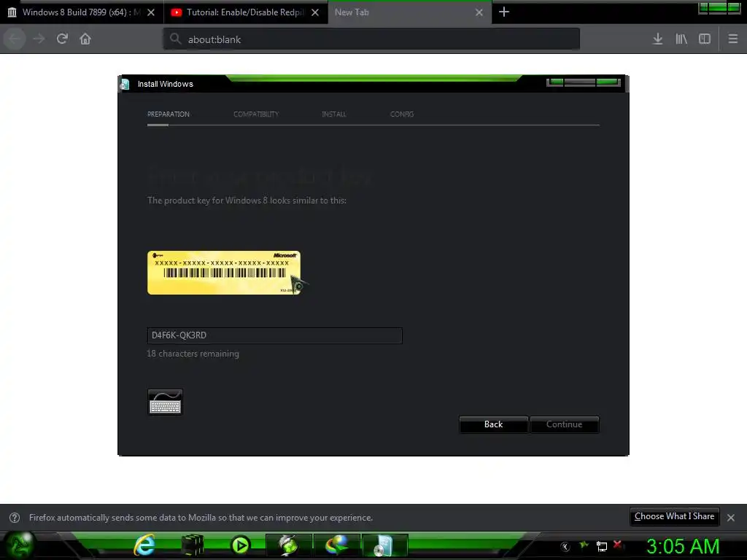
Task: Close the Tutorial YouTube tab
Action: 315,12
